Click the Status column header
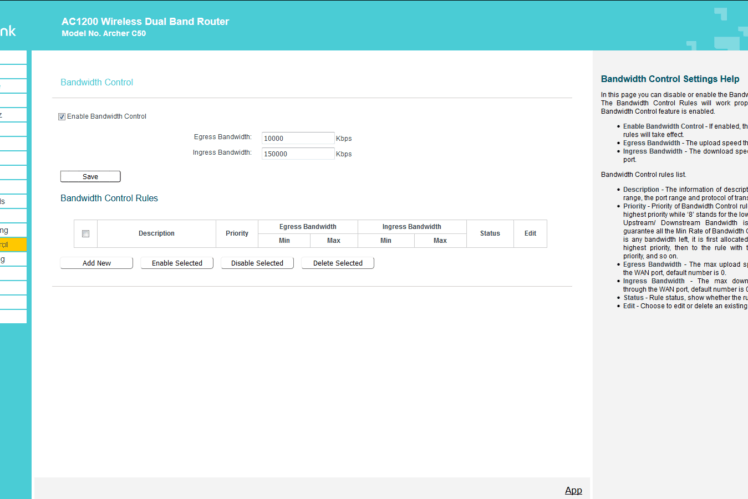 pyautogui.click(x=490, y=234)
